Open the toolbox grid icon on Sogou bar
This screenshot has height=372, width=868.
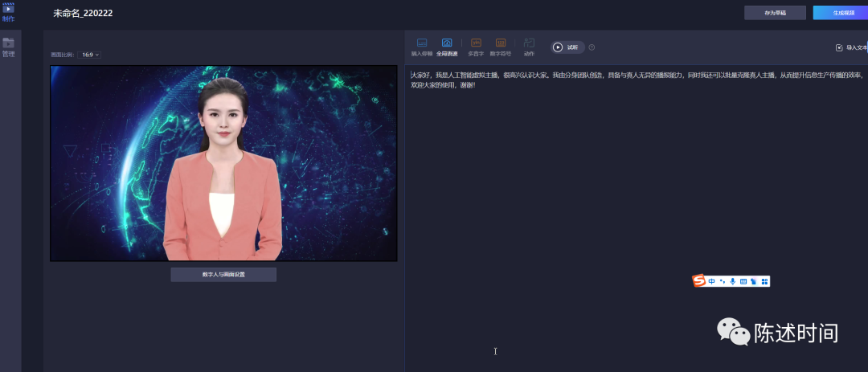(764, 282)
